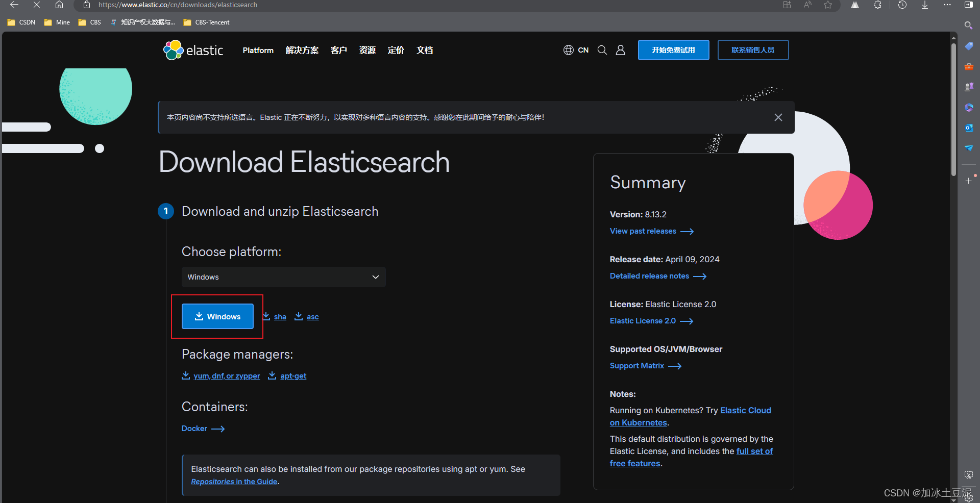Open sidebar tools briefcase icon
This screenshot has height=503, width=980.
968,66
